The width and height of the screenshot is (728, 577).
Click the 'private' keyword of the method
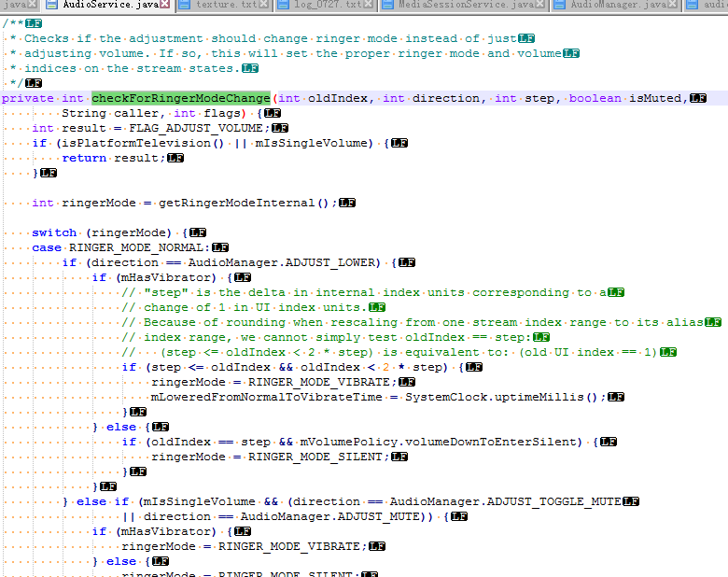point(28,98)
